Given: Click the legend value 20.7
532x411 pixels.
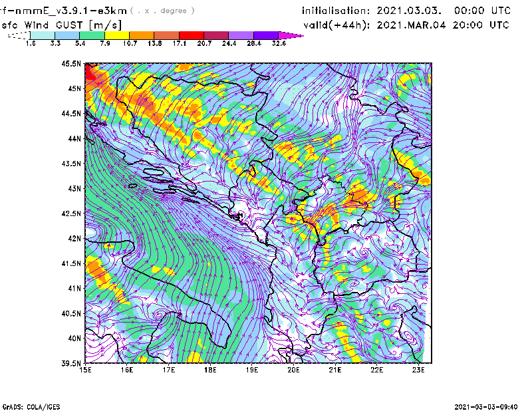Looking at the screenshot, I should coord(204,43).
